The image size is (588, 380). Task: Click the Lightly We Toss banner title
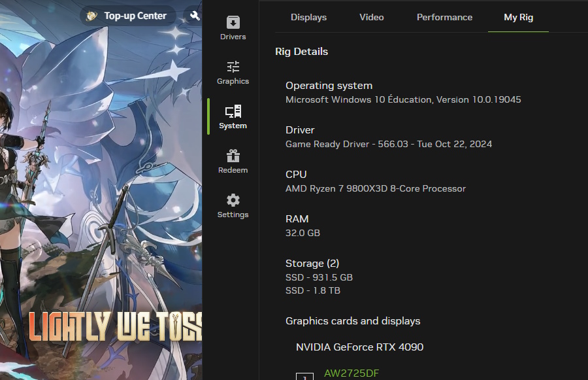[116, 326]
